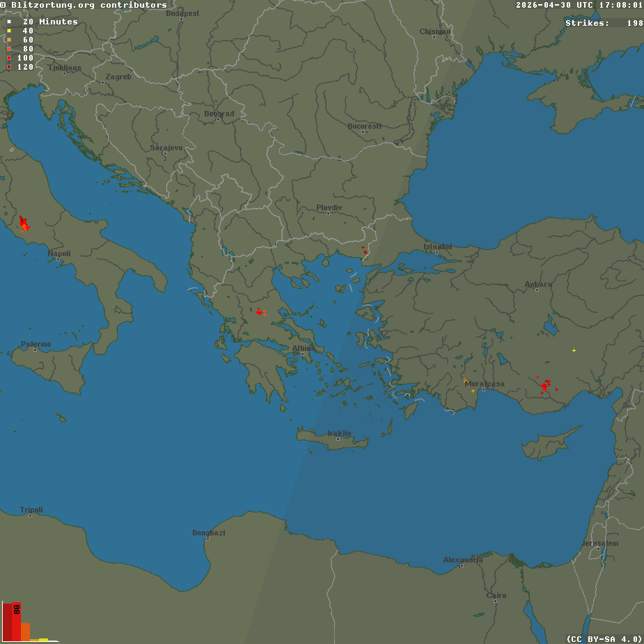Select the yellow 40-minute legend swatch
Viewport: 644px width, 644px height.
pos(9,31)
